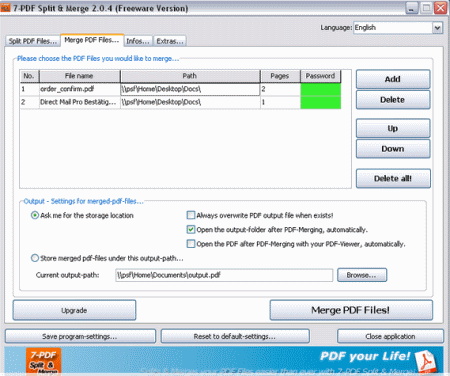Click Close application button

coord(390,336)
